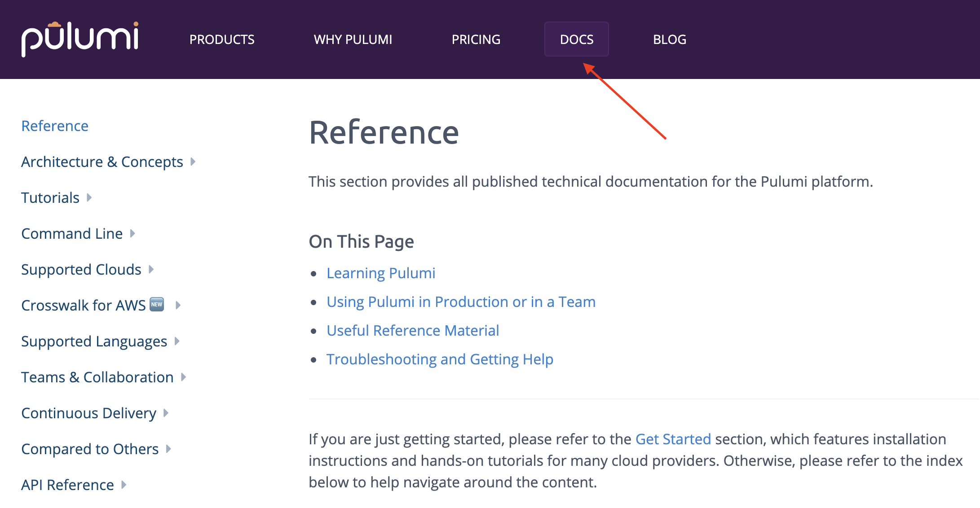This screenshot has height=508, width=980.
Task: Go to the PRICING page
Action: coord(476,39)
